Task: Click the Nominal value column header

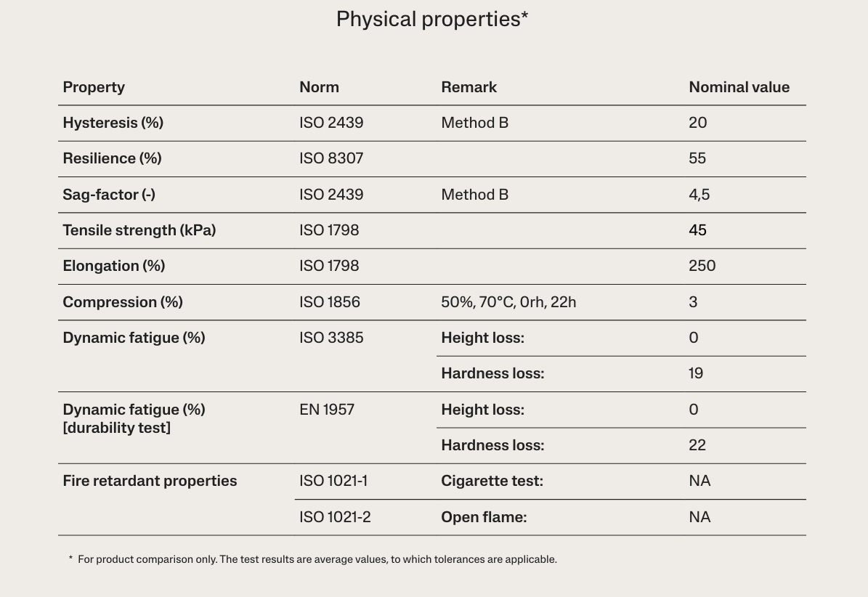Action: [x=739, y=87]
